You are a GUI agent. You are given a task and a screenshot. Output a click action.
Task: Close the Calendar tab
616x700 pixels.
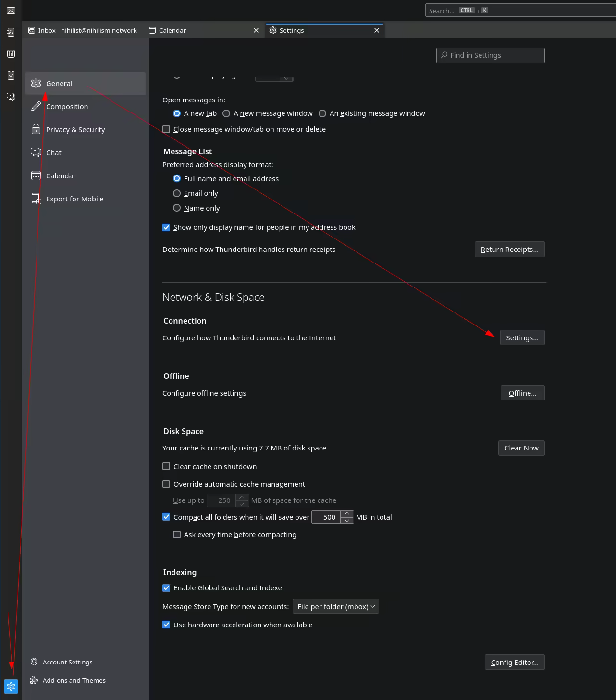tap(256, 30)
